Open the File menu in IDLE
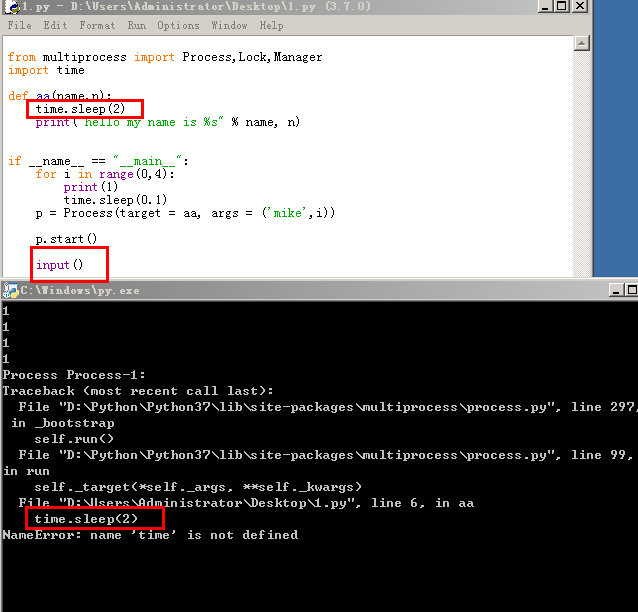This screenshot has height=612, width=638. [19, 25]
